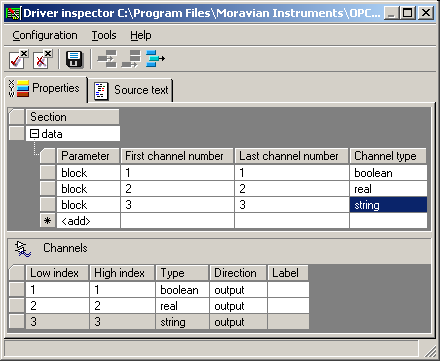The image size is (440, 361).
Task: Switch to the Source text tab
Action: click(131, 90)
